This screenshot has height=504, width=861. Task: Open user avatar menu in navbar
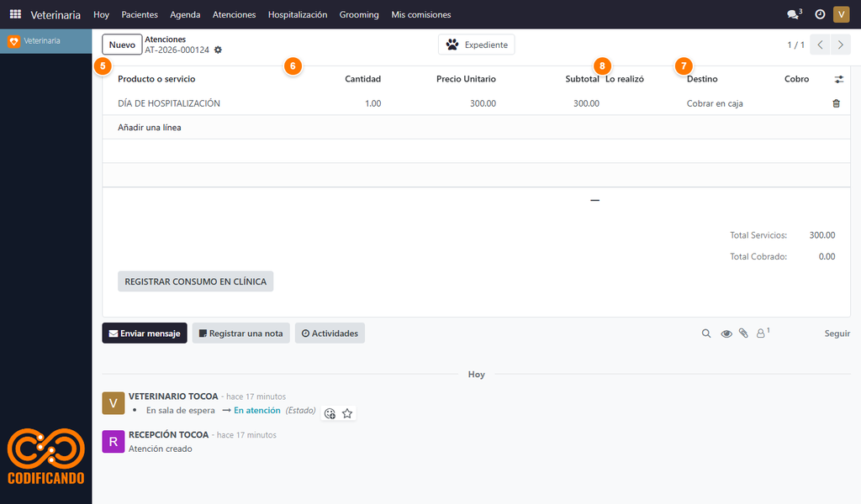click(841, 14)
